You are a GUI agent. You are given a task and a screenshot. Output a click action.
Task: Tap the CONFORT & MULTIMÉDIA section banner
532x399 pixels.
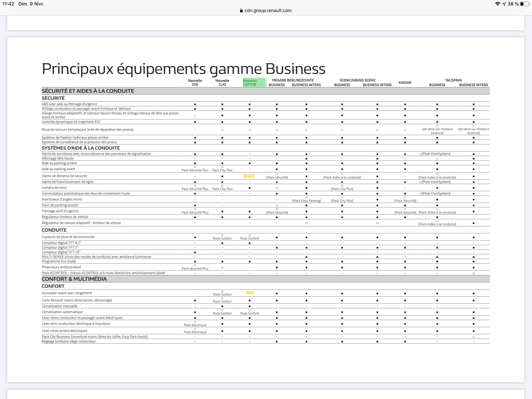click(74, 279)
